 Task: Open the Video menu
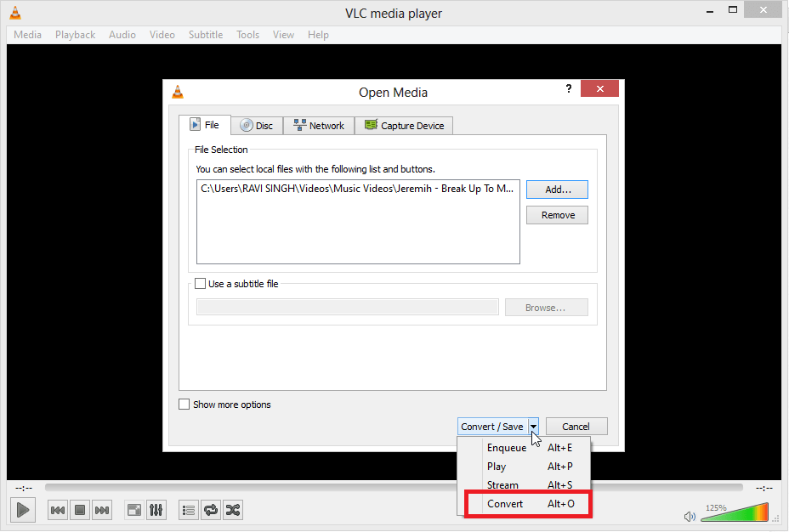tap(162, 35)
